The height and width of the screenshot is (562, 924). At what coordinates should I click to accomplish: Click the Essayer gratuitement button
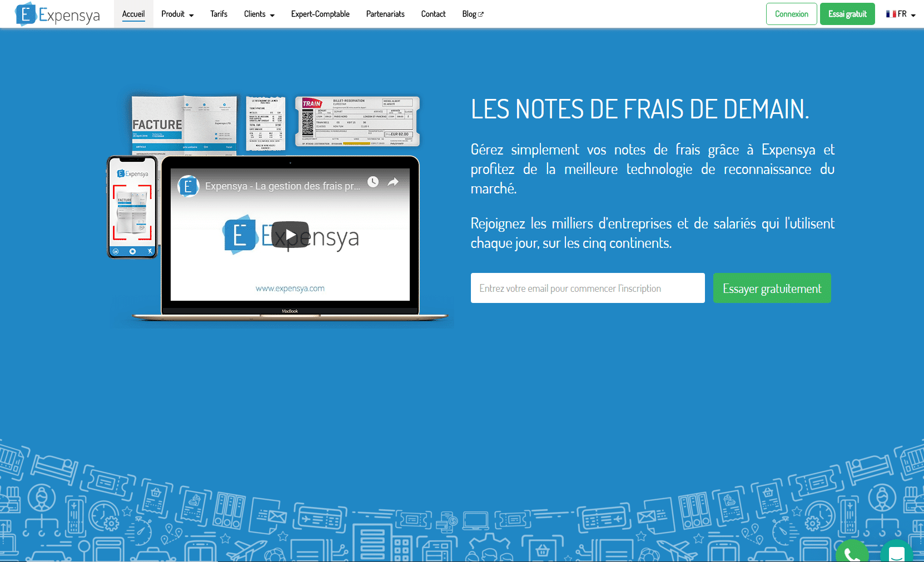[x=772, y=288]
